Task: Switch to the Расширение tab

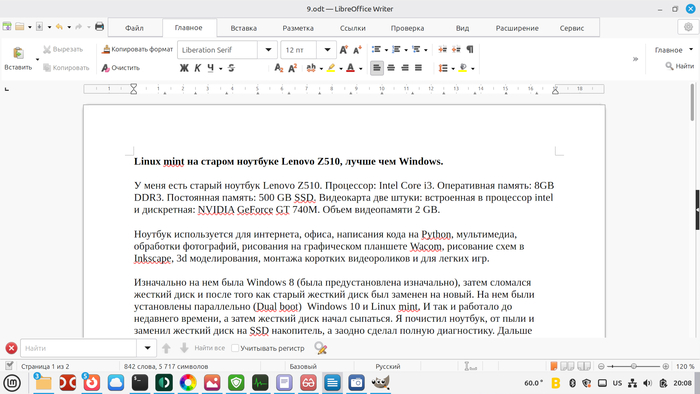Action: click(x=517, y=28)
